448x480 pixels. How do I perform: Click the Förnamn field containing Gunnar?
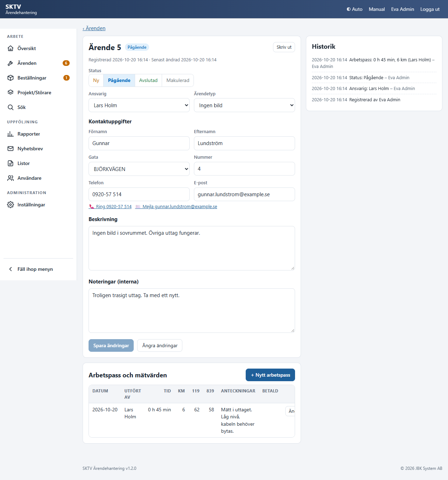(139, 143)
